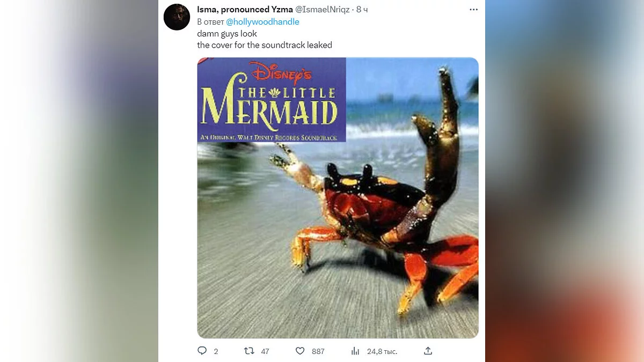Retweet the post using the retweet icon
Screen dimensions: 644x362
point(249,351)
